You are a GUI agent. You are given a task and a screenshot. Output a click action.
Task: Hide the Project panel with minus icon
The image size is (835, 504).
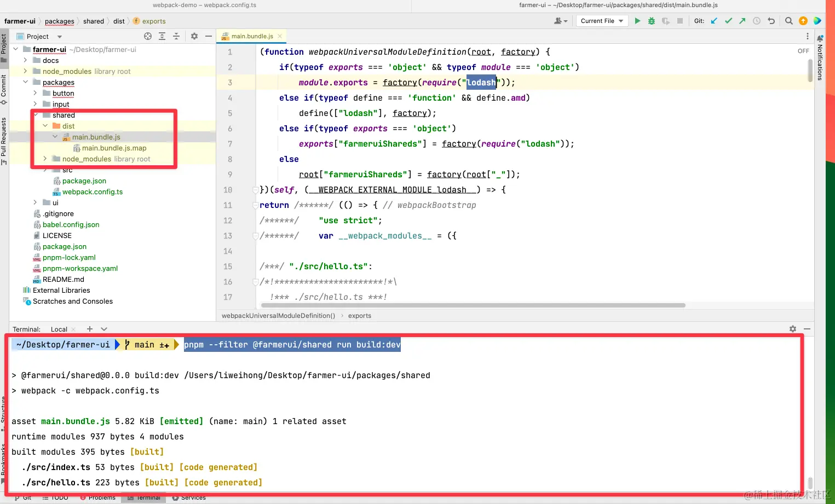click(209, 36)
